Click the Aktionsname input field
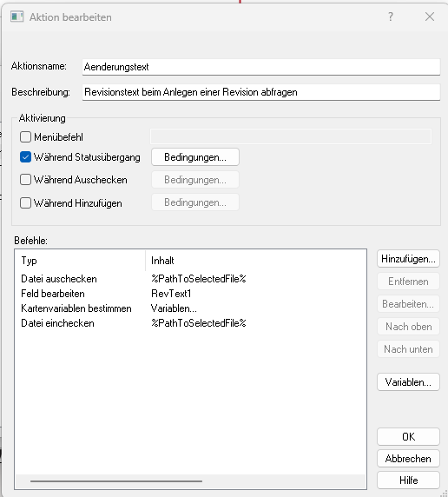Image resolution: width=448 pixels, height=497 pixels. click(x=261, y=67)
